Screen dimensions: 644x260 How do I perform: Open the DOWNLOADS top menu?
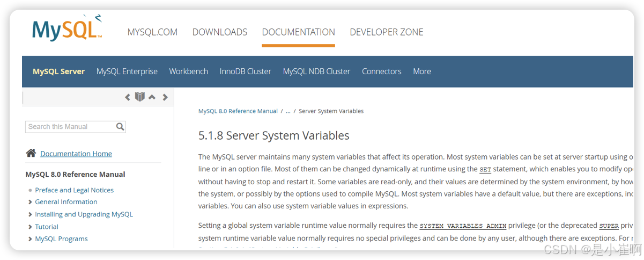point(220,32)
